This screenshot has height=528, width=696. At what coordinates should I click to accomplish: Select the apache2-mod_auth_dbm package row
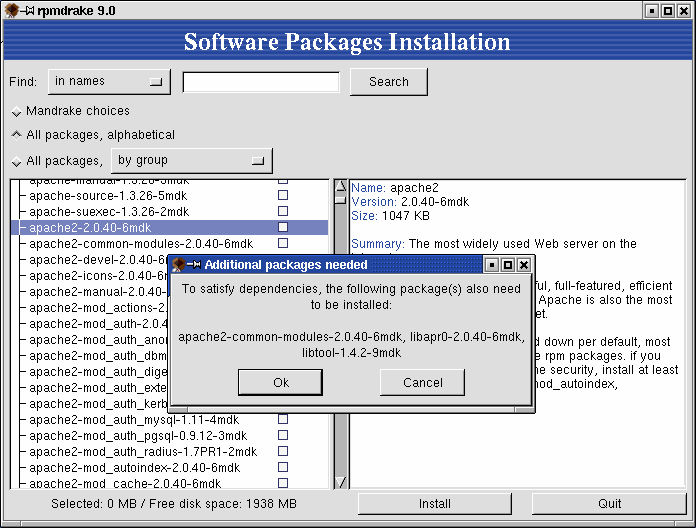coord(91,356)
